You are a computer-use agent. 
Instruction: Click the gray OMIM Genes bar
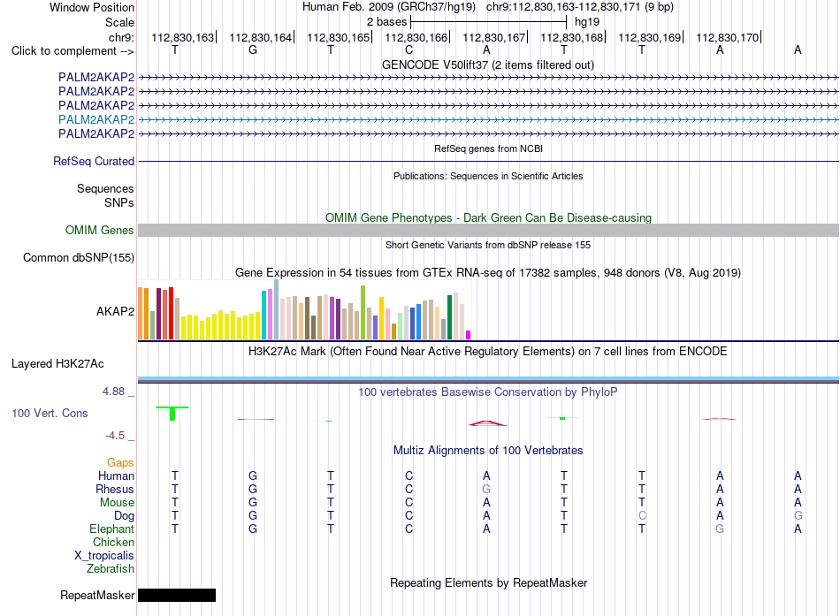488,231
